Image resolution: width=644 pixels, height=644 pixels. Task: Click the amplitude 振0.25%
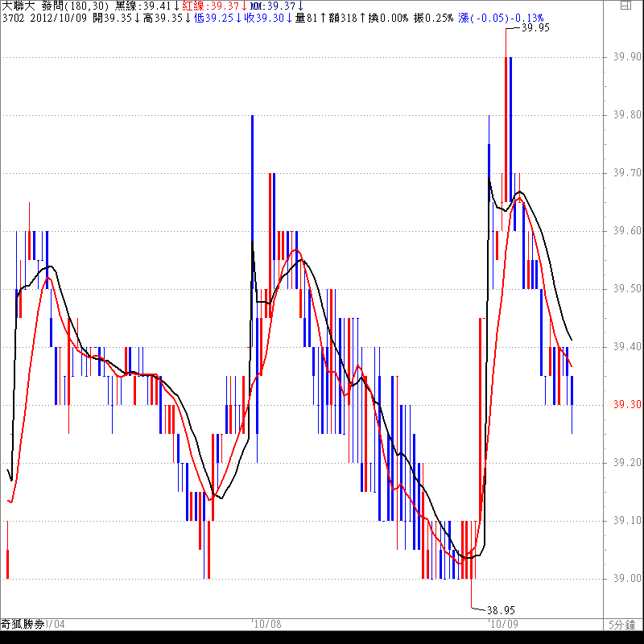[x=434, y=18]
